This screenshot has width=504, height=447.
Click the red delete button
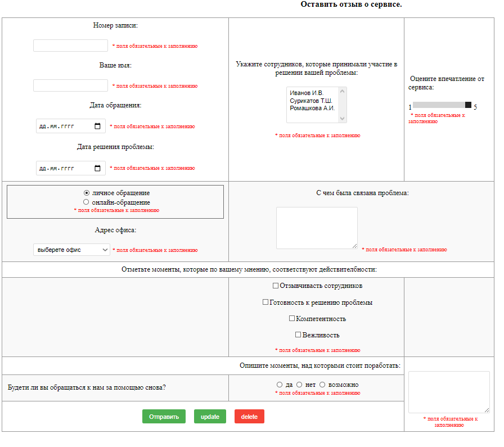249,417
